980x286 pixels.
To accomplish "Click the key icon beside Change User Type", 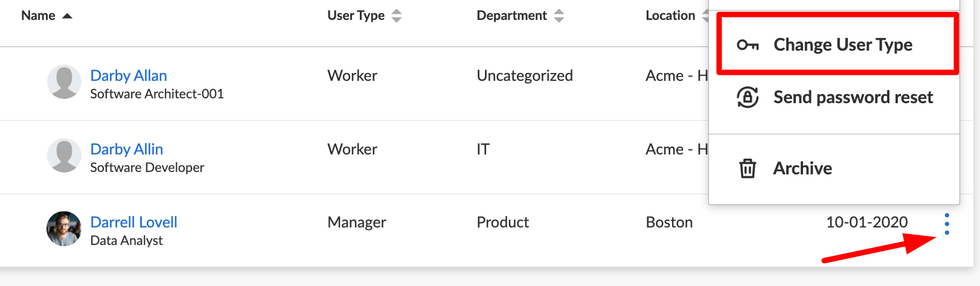I will (748, 45).
